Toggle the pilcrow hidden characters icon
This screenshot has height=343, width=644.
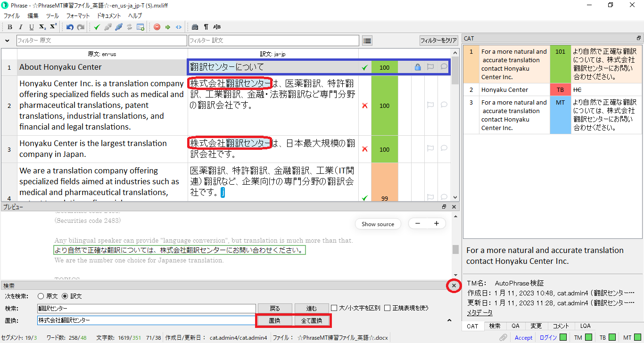[206, 27]
